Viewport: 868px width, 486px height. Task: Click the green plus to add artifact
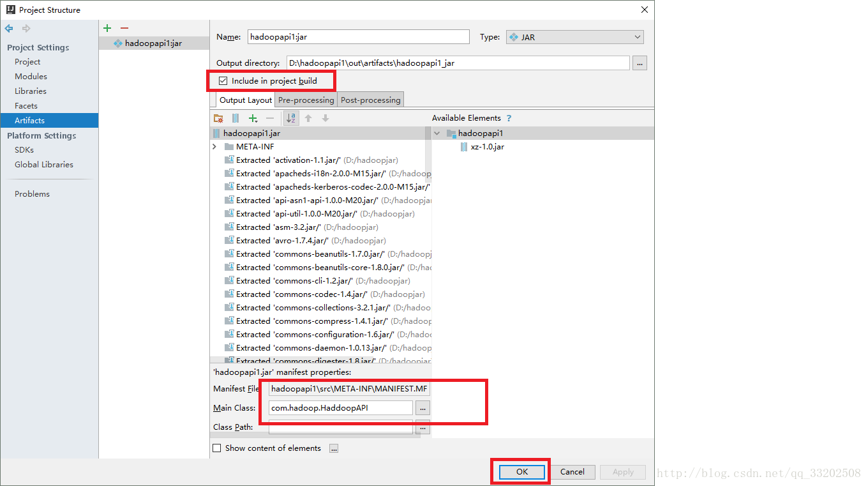pyautogui.click(x=107, y=28)
